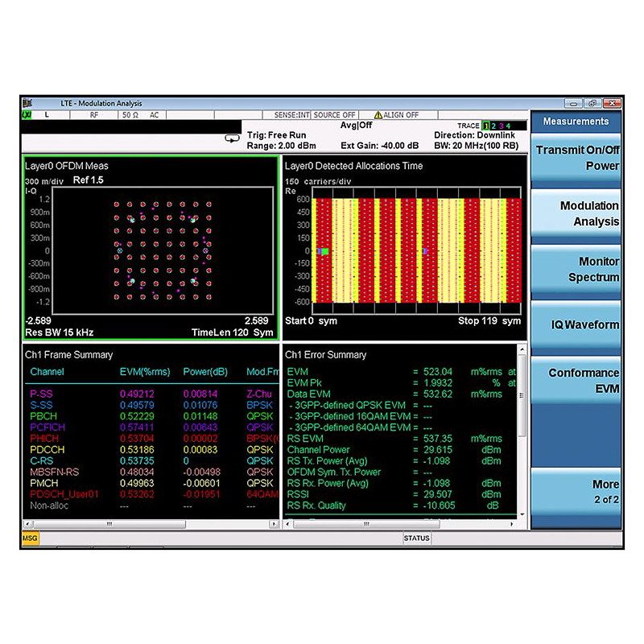Viewport: 644px width, 644px height.
Task: Click the EVM(%rms) column header
Action: pos(145,372)
